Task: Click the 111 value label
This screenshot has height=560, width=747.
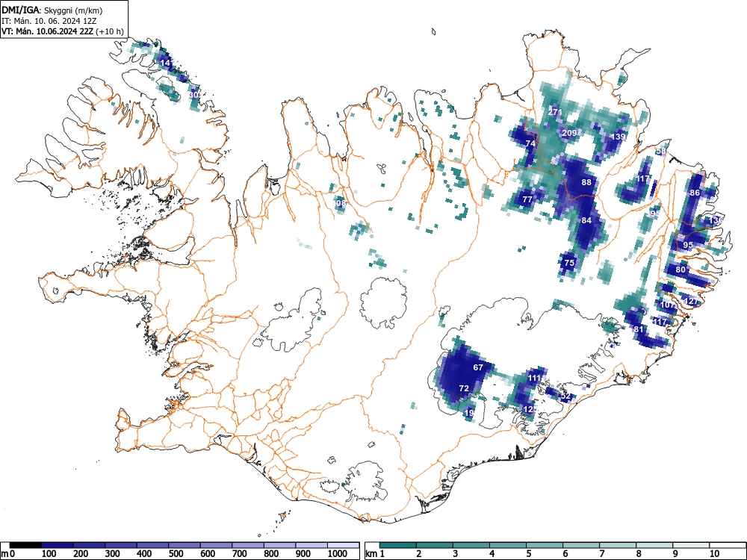Action: [x=535, y=378]
